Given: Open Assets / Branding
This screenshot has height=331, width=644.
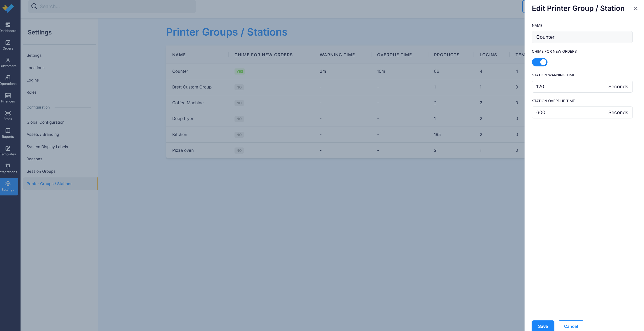Looking at the screenshot, I should [43, 134].
